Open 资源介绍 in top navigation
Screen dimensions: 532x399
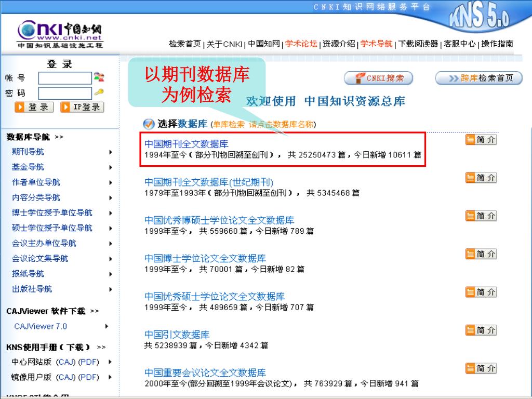point(339,44)
